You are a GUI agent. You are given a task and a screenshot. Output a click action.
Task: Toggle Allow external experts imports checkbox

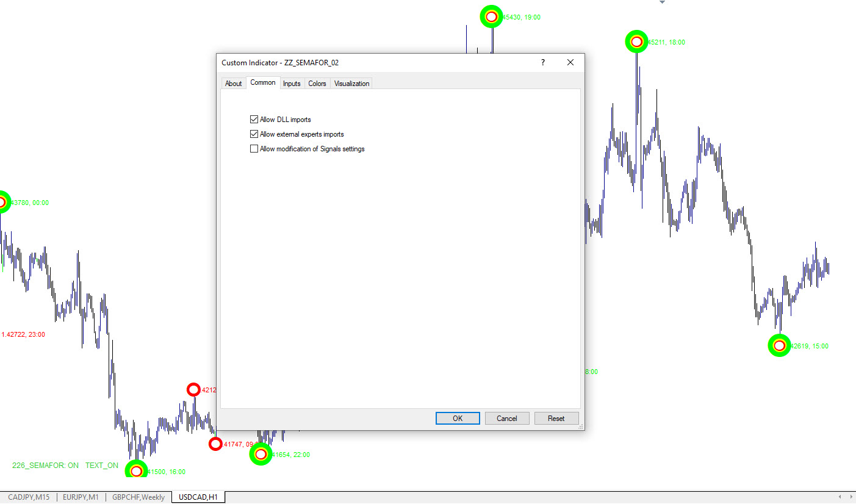[x=254, y=134]
